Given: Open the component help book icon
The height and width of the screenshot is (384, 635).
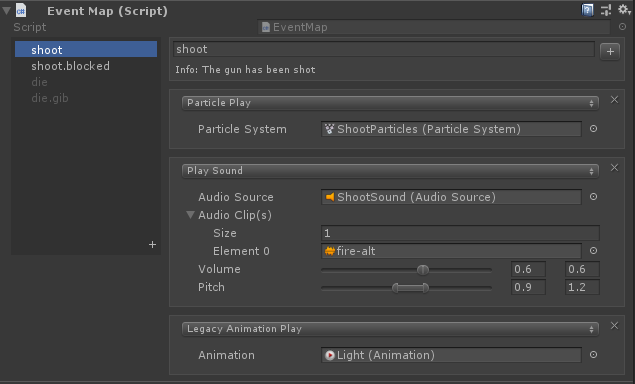Looking at the screenshot, I should tap(587, 10).
